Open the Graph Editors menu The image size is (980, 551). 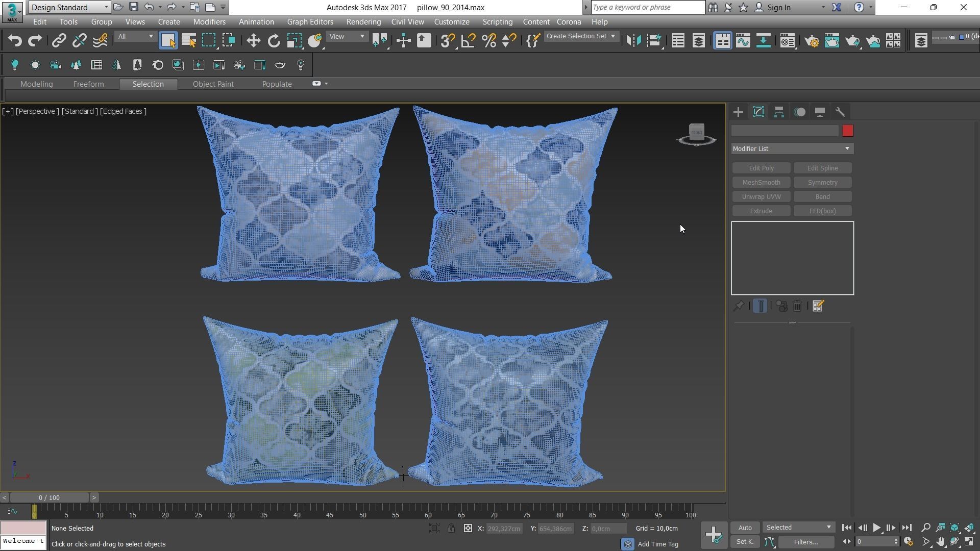[310, 22]
